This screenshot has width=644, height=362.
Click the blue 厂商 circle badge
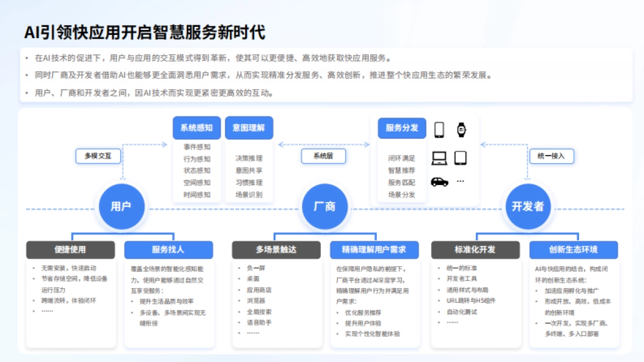[x=324, y=206]
